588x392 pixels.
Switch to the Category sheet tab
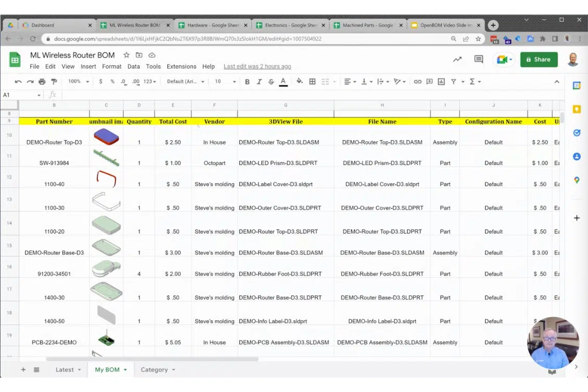click(x=158, y=370)
